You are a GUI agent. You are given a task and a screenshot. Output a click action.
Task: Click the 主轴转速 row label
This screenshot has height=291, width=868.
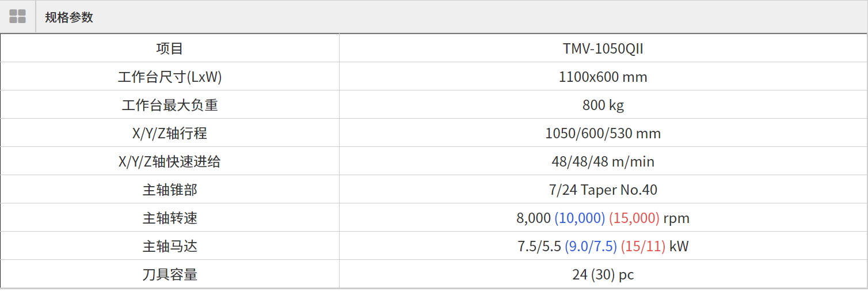pyautogui.click(x=169, y=218)
